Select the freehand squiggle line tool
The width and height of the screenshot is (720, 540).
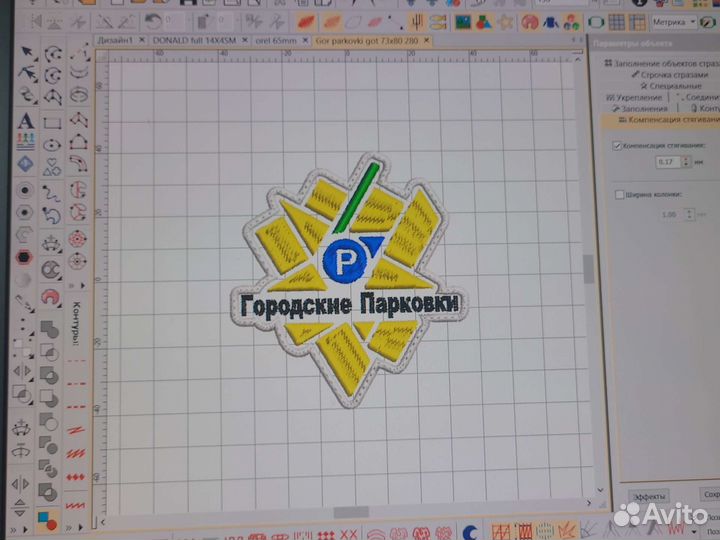51,193
